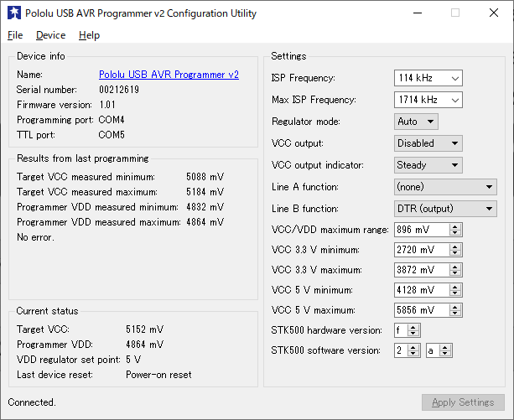The height and width of the screenshot is (420, 514).
Task: Increment STK500 software major version spinner
Action: pos(413,347)
